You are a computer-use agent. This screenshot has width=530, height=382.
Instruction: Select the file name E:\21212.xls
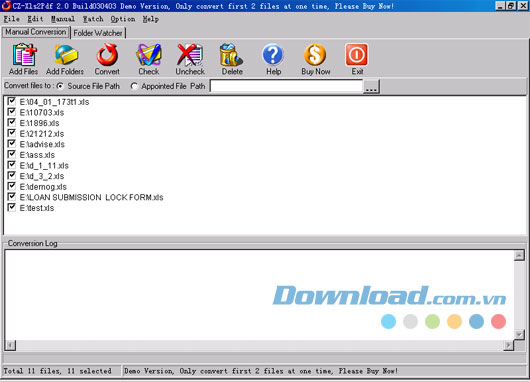(42, 134)
